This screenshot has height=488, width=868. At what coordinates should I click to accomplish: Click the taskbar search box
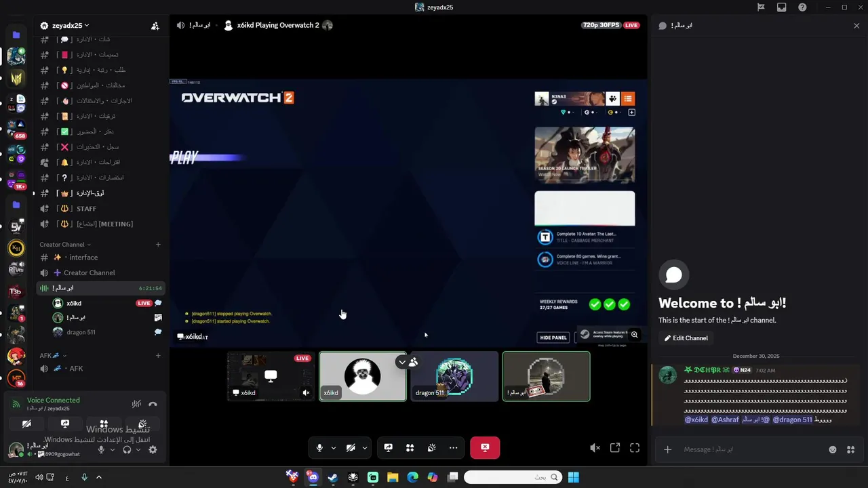[513, 477]
